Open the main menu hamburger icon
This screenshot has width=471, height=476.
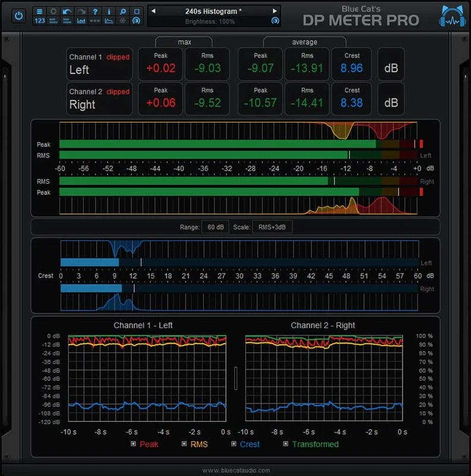[x=39, y=11]
